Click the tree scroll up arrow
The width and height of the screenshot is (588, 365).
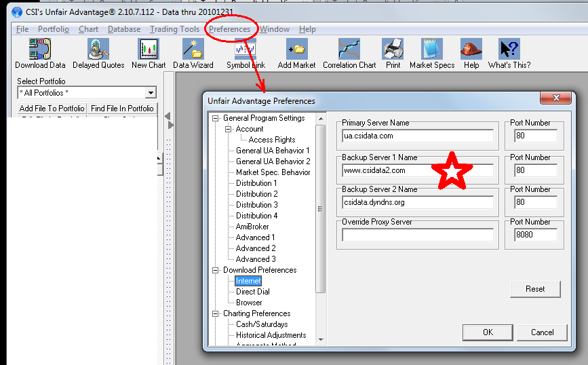321,119
